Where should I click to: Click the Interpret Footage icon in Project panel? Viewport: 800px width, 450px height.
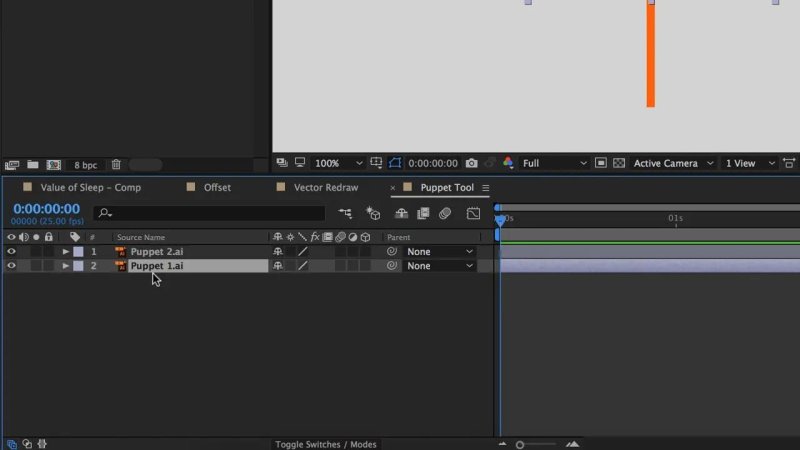(12, 165)
